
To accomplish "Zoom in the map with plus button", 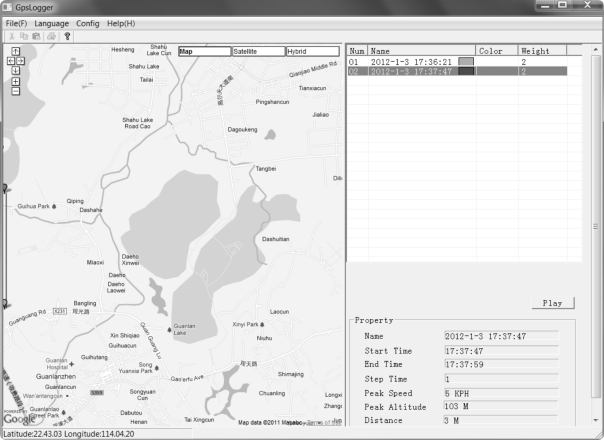I will [15, 81].
